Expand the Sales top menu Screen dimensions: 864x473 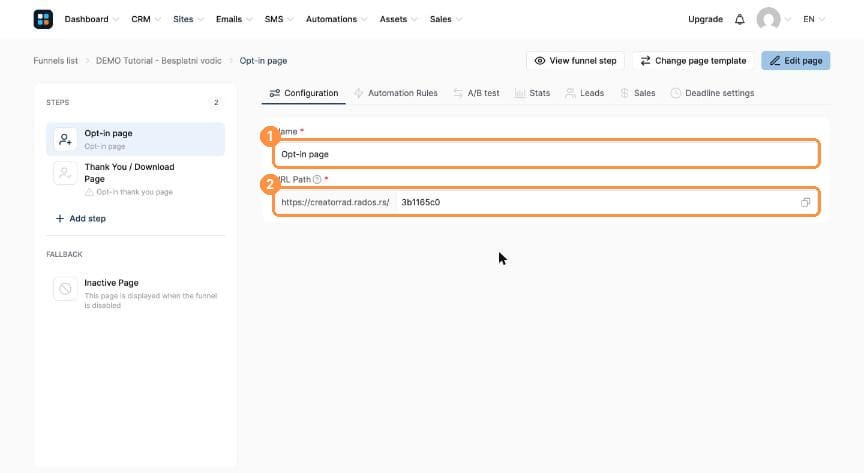(445, 19)
